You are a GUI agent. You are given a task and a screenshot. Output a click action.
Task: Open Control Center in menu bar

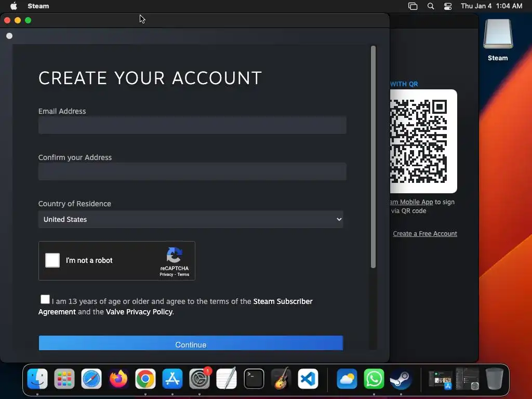(448, 6)
